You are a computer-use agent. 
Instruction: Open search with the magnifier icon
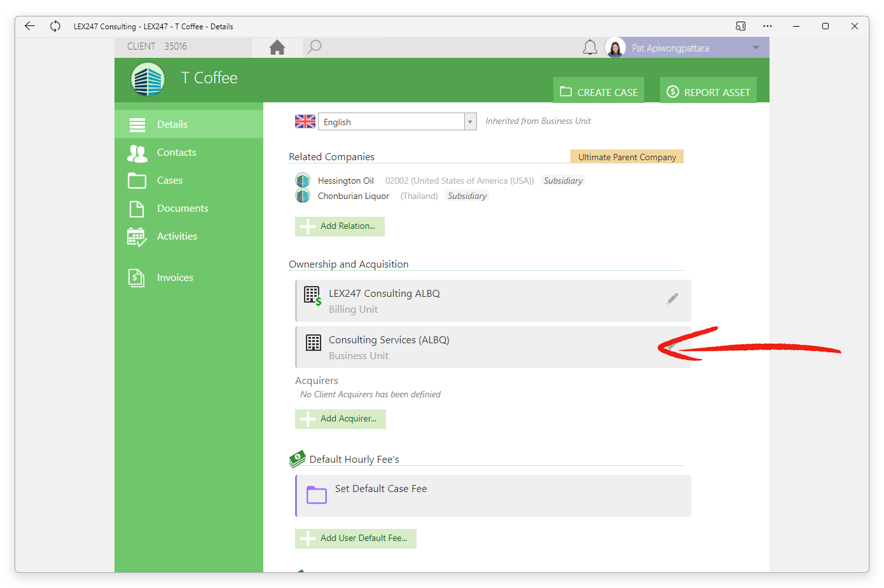pyautogui.click(x=314, y=47)
